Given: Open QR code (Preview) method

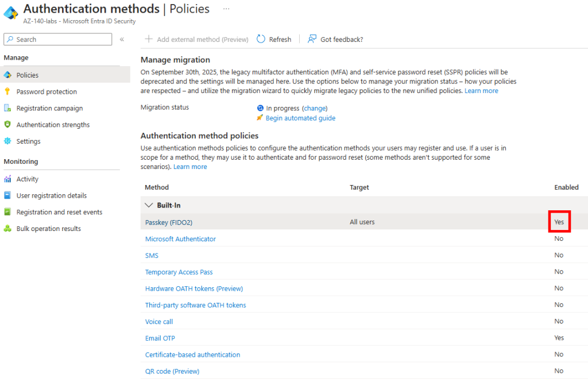Looking at the screenshot, I should [x=172, y=371].
